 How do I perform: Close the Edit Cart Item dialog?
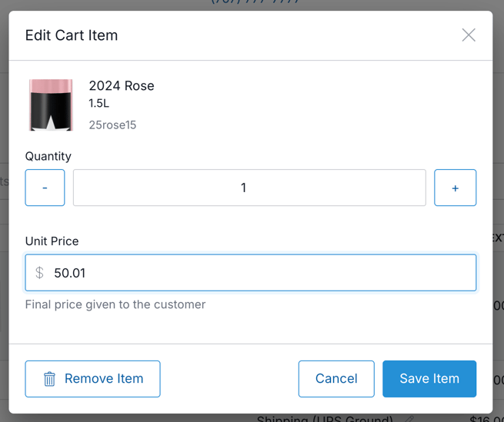click(469, 35)
